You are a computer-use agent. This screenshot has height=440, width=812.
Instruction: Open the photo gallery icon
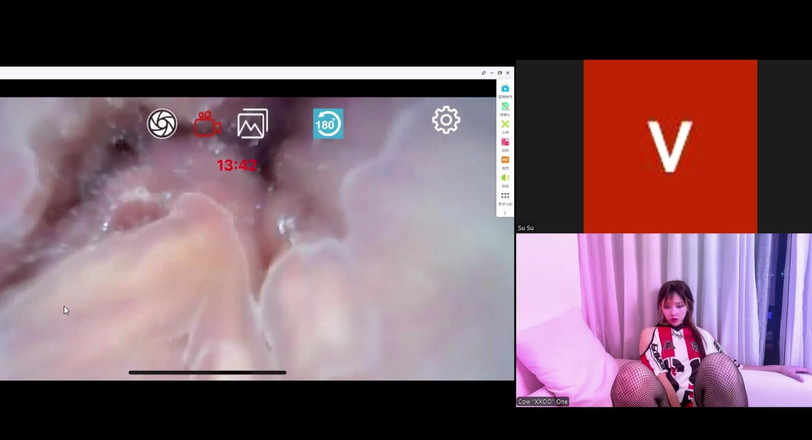click(x=252, y=124)
